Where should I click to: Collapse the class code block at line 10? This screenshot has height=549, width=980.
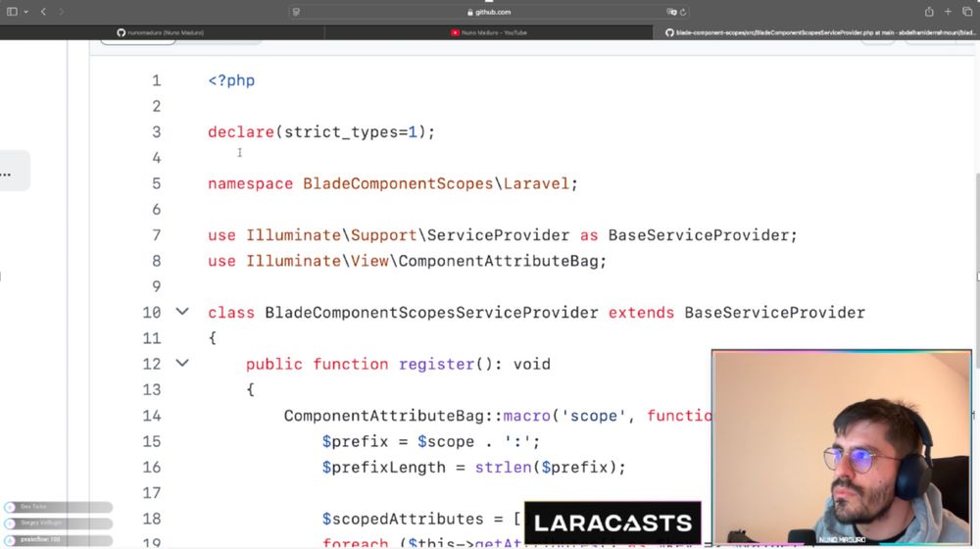click(x=182, y=312)
